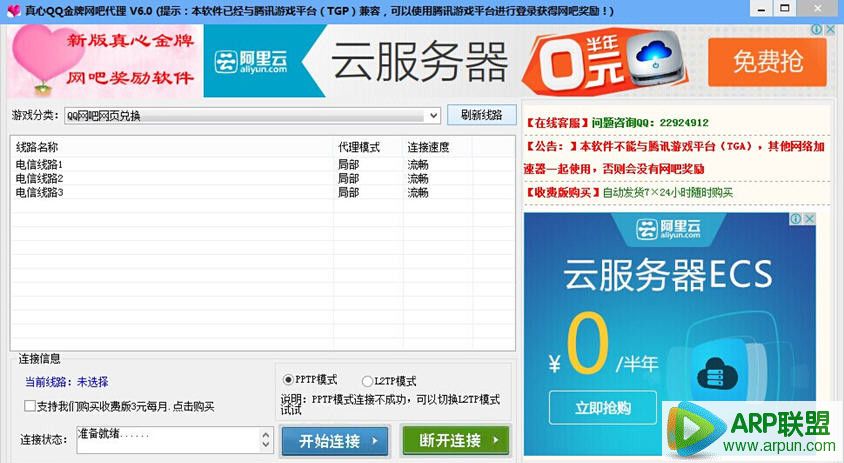Click the up arrow in 连接状态 box
This screenshot has height=463, width=844.
tap(266, 434)
